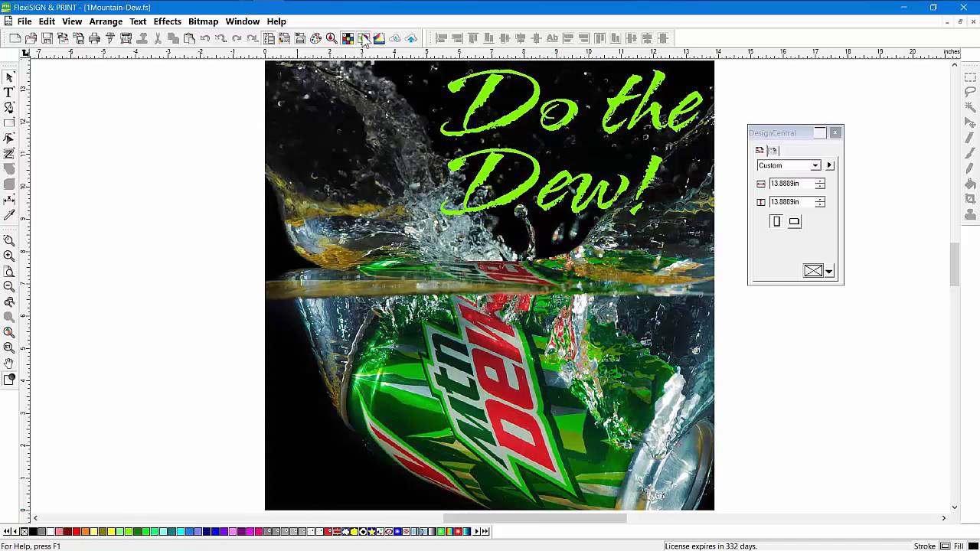980x551 pixels.
Task: Click the DesignCentral page width field
Action: (x=792, y=184)
